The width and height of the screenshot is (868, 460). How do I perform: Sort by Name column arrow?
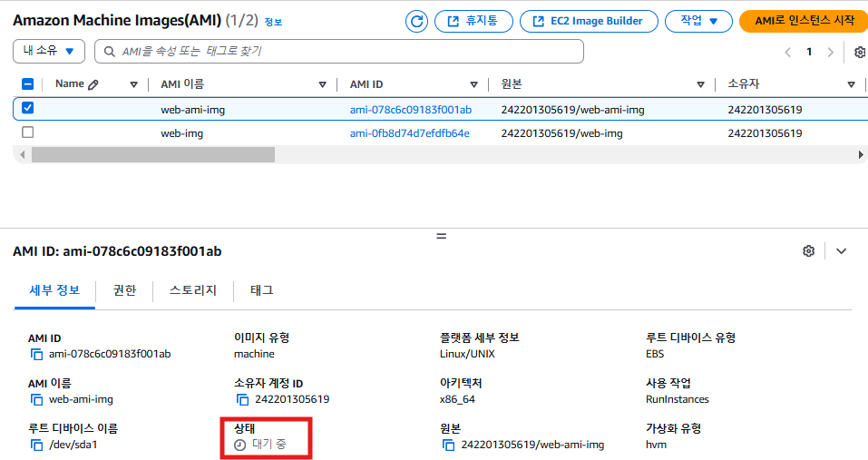click(x=133, y=84)
